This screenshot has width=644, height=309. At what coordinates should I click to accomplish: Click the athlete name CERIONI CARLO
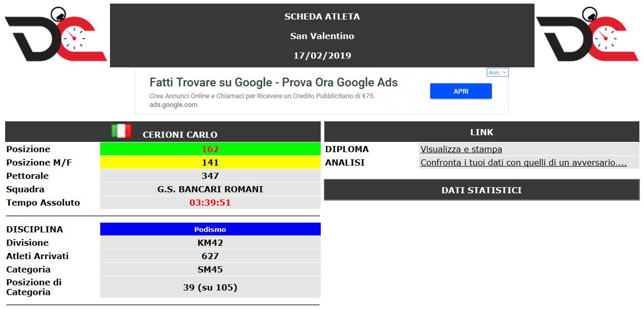point(180,135)
